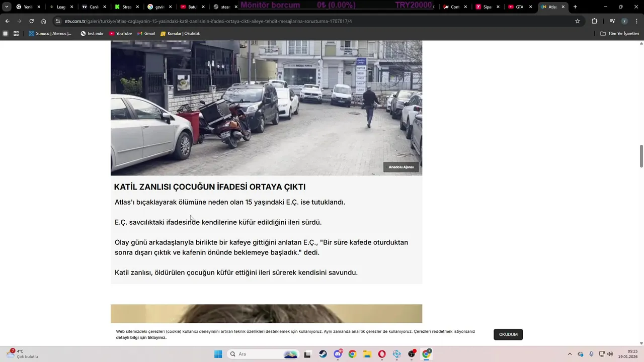Open the media control toolbar icon
This screenshot has width=644, height=362.
(612, 21)
